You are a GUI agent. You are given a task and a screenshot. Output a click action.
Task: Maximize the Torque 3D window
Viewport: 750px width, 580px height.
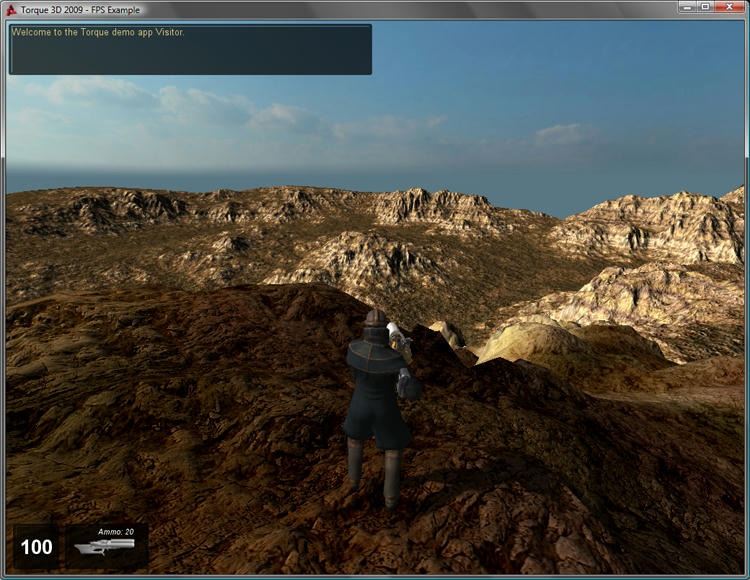coord(705,7)
